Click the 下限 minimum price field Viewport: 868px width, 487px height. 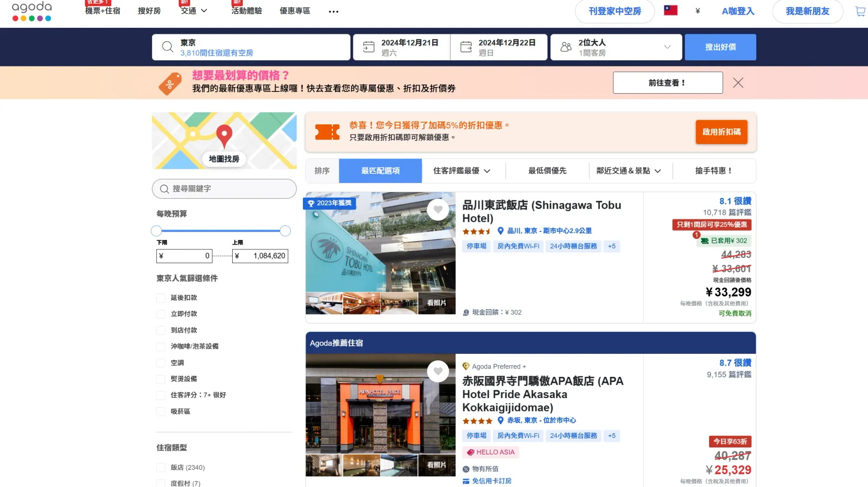pyautogui.click(x=184, y=256)
